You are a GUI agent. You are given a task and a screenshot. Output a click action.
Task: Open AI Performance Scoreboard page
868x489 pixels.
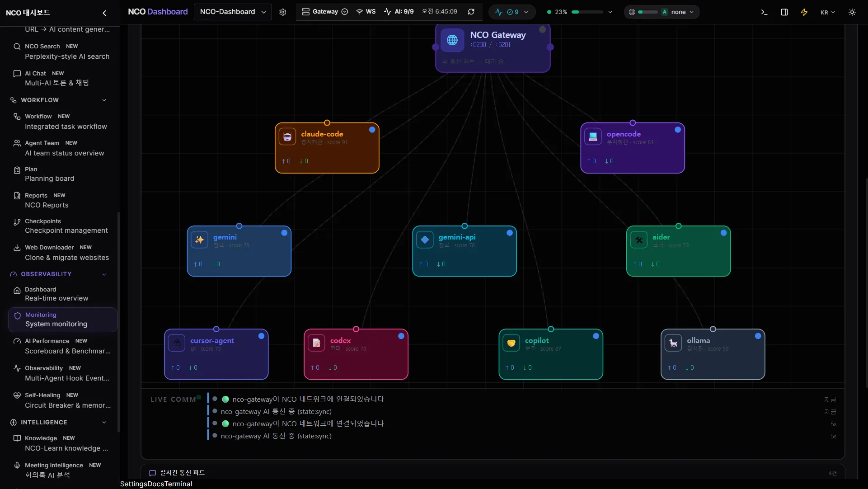62,346
